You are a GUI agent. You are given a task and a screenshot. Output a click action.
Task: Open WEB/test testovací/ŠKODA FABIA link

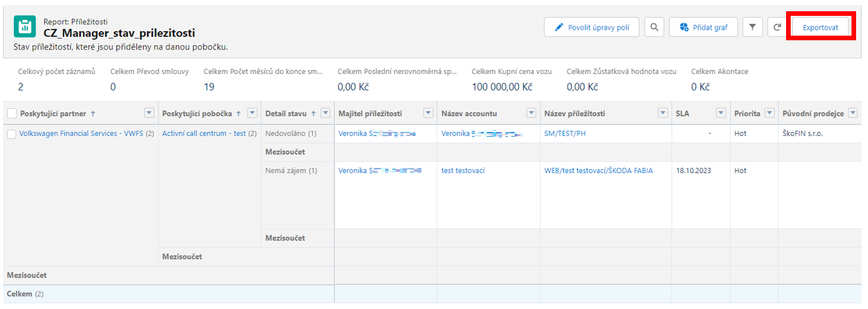598,170
